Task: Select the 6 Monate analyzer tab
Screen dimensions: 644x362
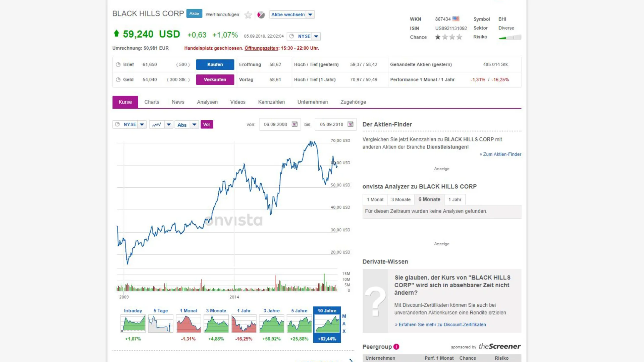Action: [429, 200]
